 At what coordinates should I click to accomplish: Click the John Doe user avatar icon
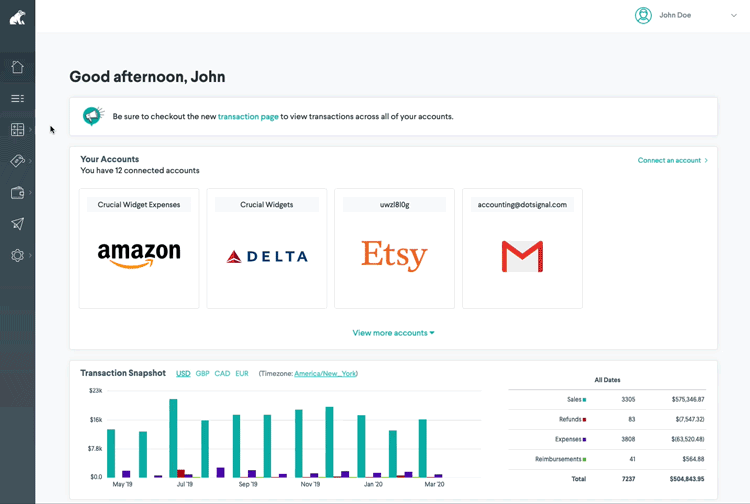(643, 15)
